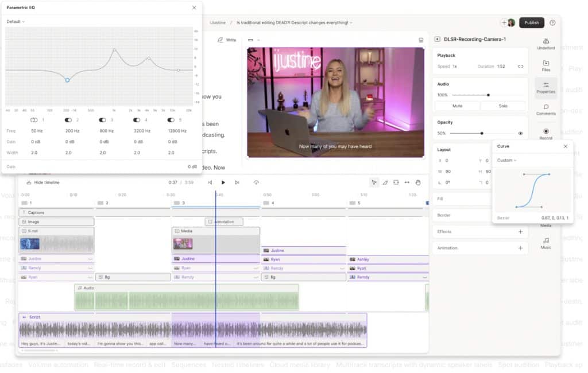Open the canvas layout dropdown next to Write
Viewport: 588px width, 373px height.
[x=256, y=40]
